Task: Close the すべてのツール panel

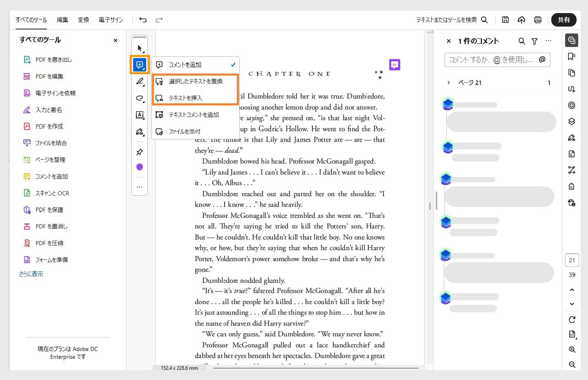Action: click(x=116, y=40)
